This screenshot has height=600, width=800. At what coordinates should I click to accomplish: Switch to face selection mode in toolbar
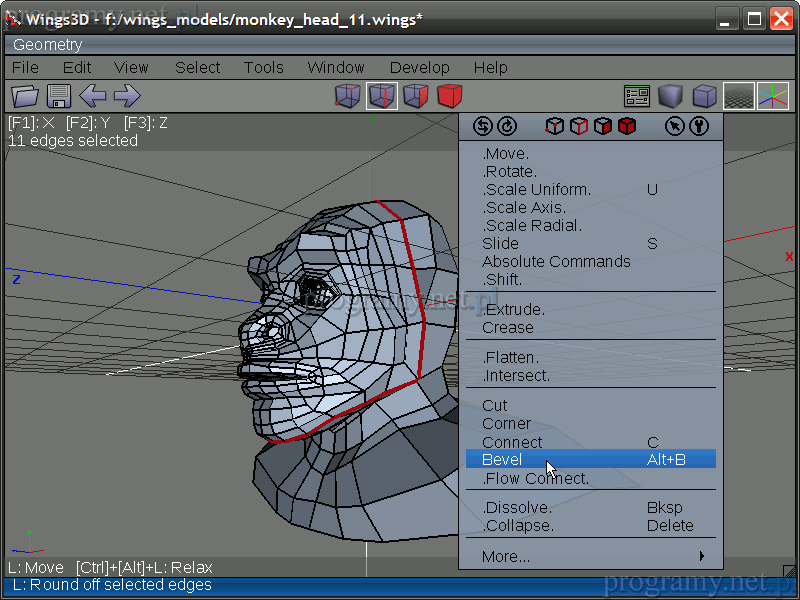tap(416, 96)
